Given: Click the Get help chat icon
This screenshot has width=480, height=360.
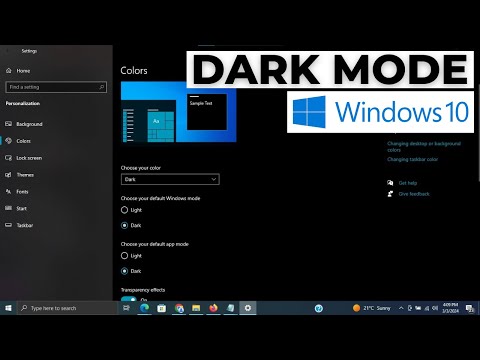Looking at the screenshot, I should [x=390, y=183].
